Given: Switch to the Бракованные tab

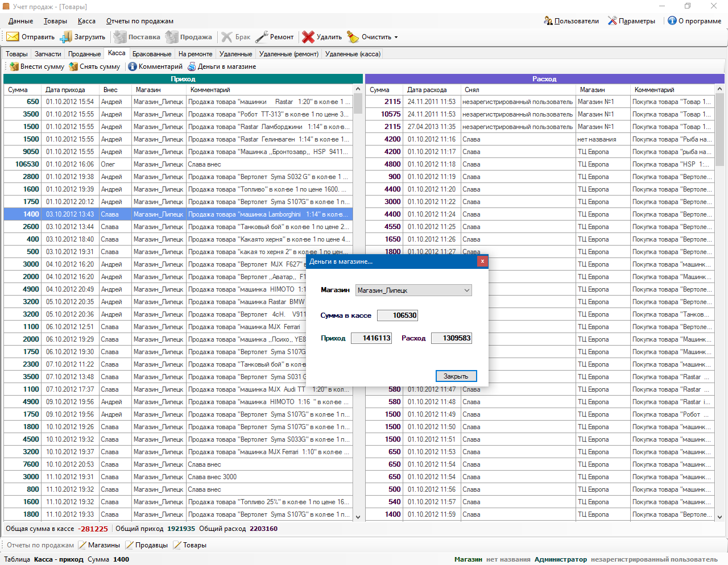Looking at the screenshot, I should click(x=152, y=54).
